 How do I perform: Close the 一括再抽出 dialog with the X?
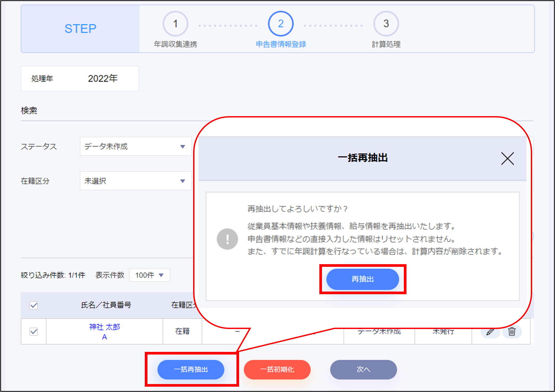pyautogui.click(x=507, y=159)
